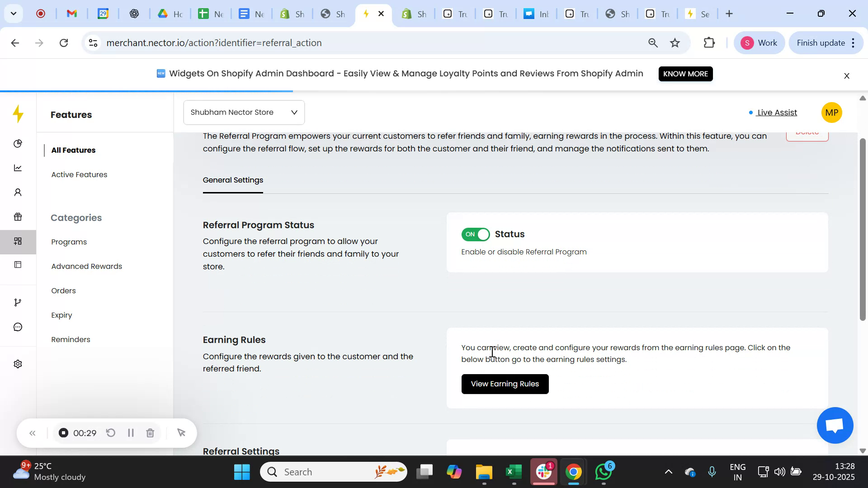Collapse the recording toolbar with double-chevron

click(x=32, y=432)
